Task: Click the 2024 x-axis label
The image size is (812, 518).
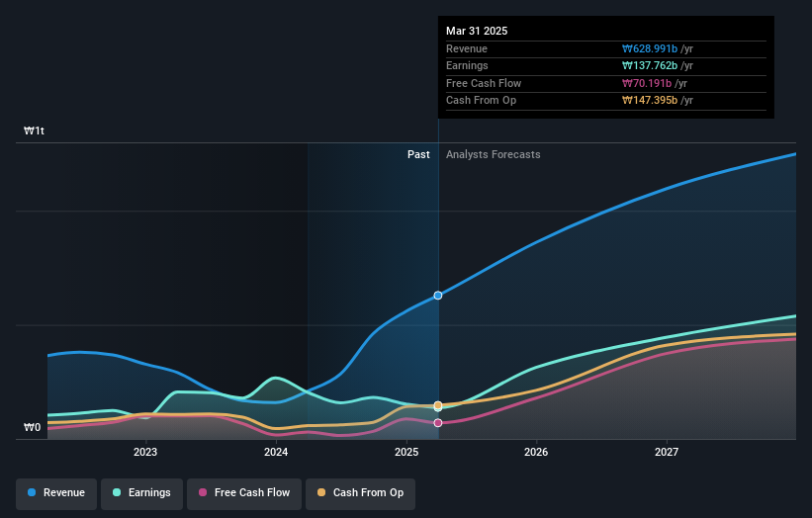Action: pyautogui.click(x=276, y=452)
